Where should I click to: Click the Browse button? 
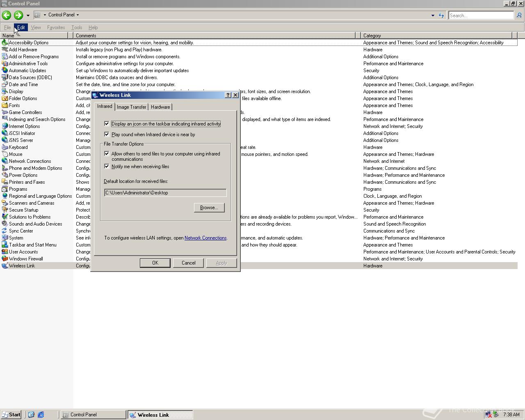209,208
